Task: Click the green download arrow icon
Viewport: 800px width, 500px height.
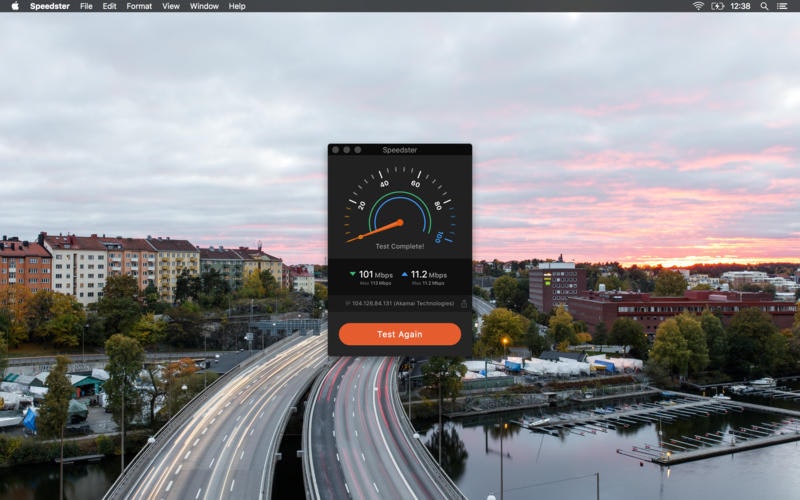Action: tap(352, 274)
